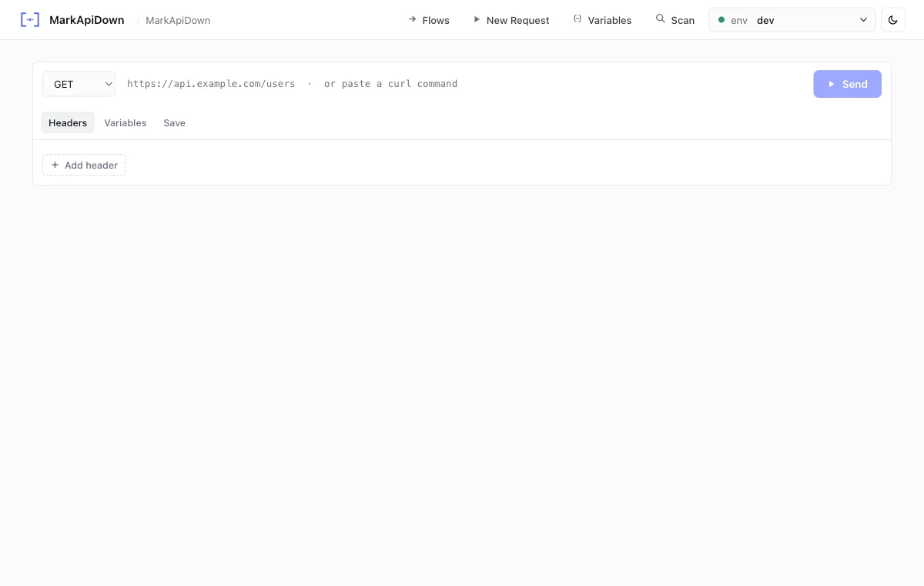
Task: Toggle dark mode moon icon
Action: point(893,20)
